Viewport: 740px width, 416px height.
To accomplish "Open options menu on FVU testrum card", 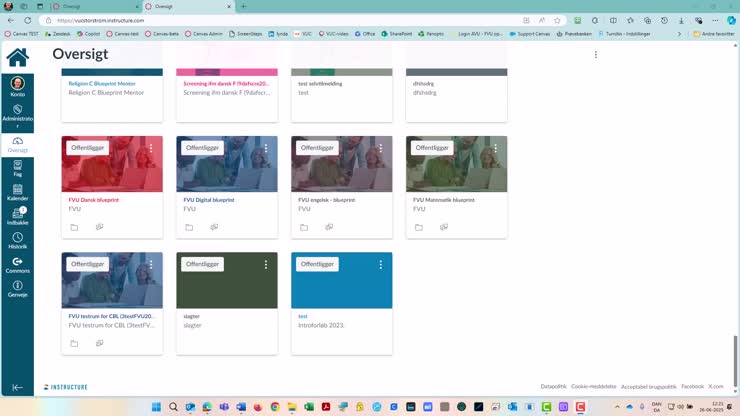I will [x=151, y=264].
